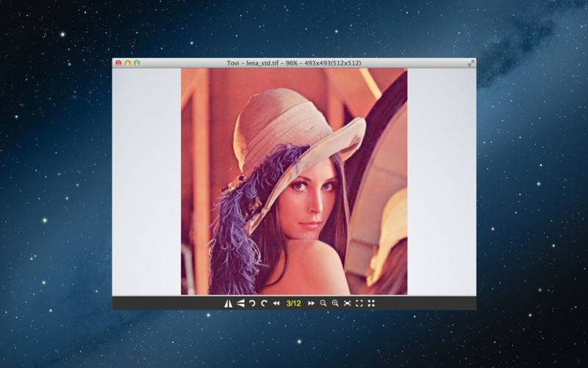Flip the image horizontally
Screen dimensions: 588x368
click(228, 303)
